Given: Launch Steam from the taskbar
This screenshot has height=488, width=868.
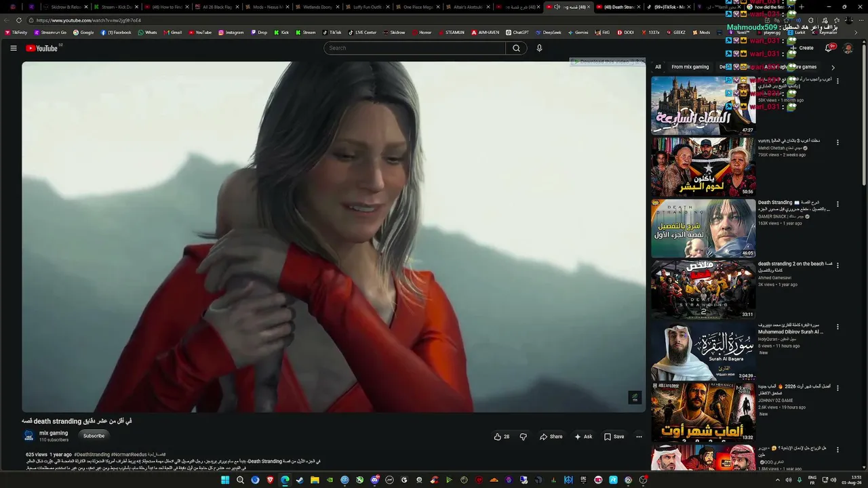Looking at the screenshot, I should (300, 480).
